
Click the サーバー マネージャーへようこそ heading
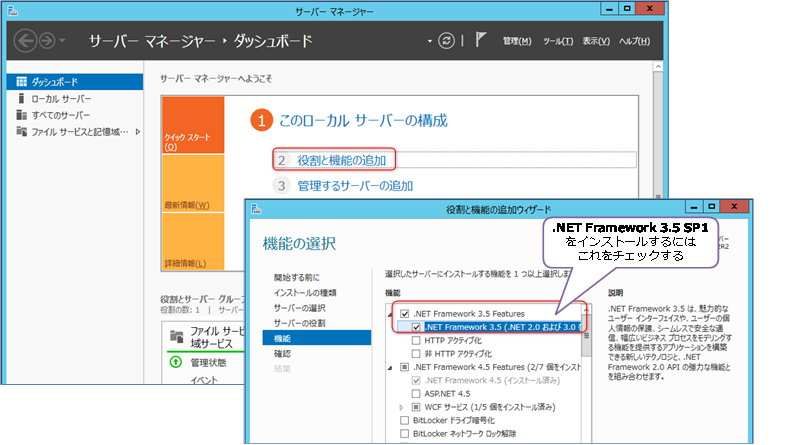[x=216, y=79]
